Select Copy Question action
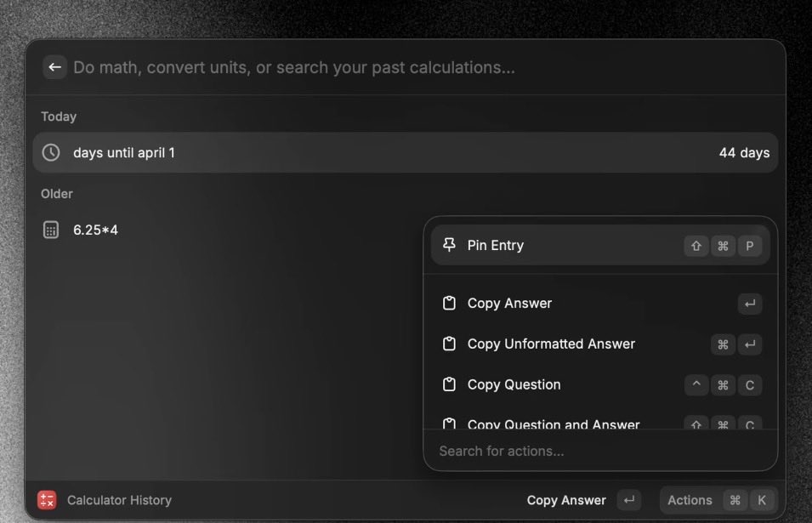 pyautogui.click(x=600, y=384)
